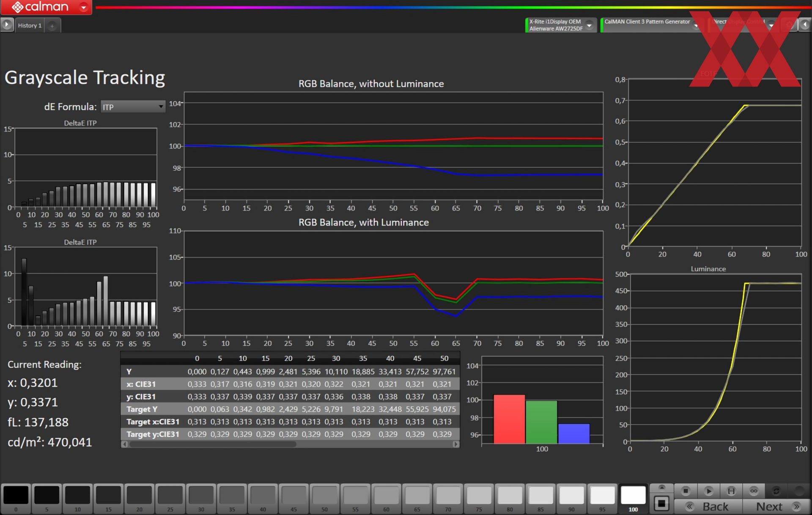This screenshot has width=812, height=515.
Task: Click the x: 0,3201 current reading
Action: (33, 383)
